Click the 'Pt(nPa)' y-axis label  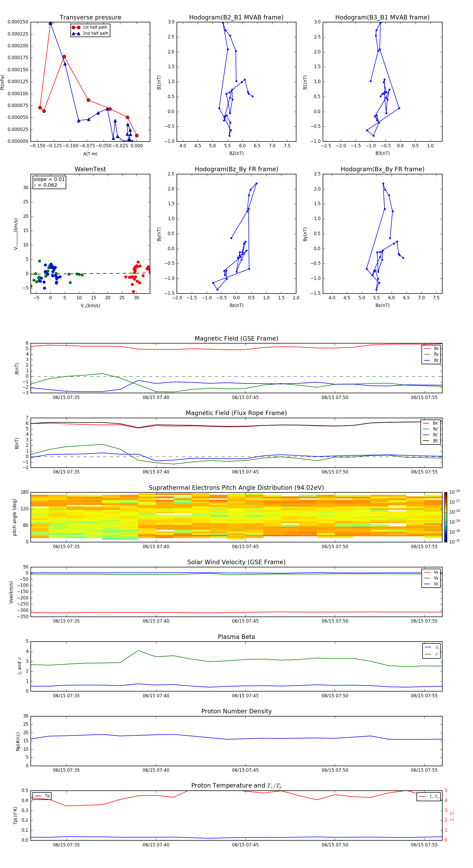point(3,82)
